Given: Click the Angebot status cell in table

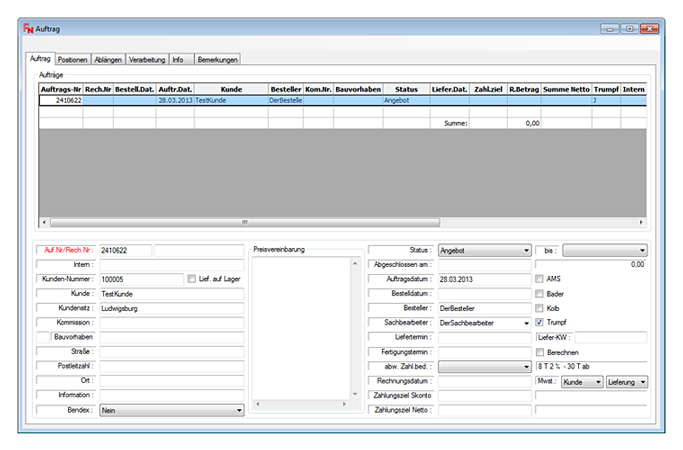Looking at the screenshot, I should click(x=406, y=101).
